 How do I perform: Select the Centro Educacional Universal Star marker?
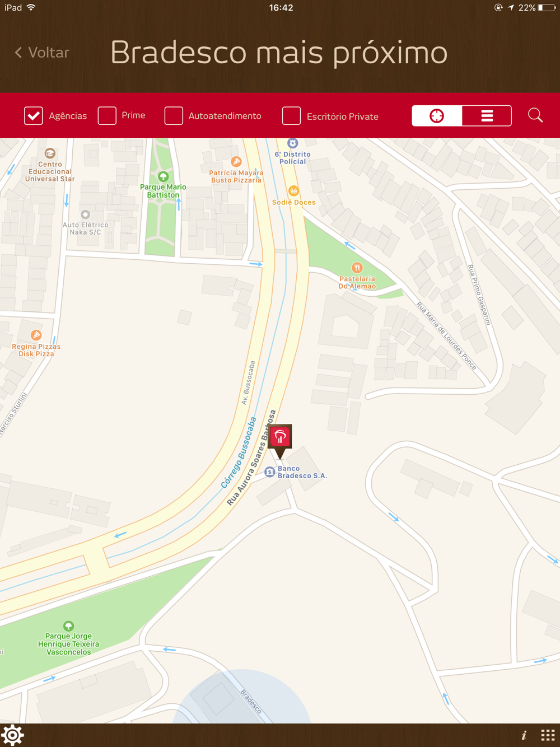pyautogui.click(x=50, y=153)
